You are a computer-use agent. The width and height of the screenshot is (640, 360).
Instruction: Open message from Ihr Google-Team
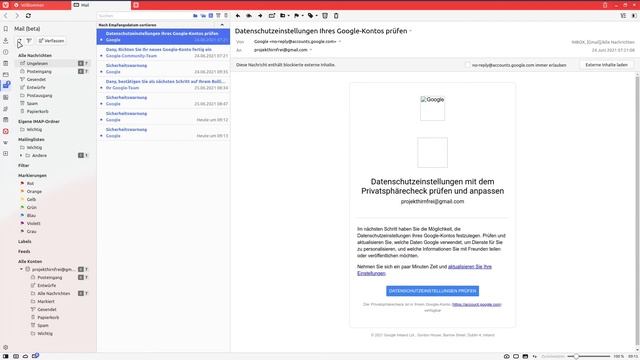(163, 85)
